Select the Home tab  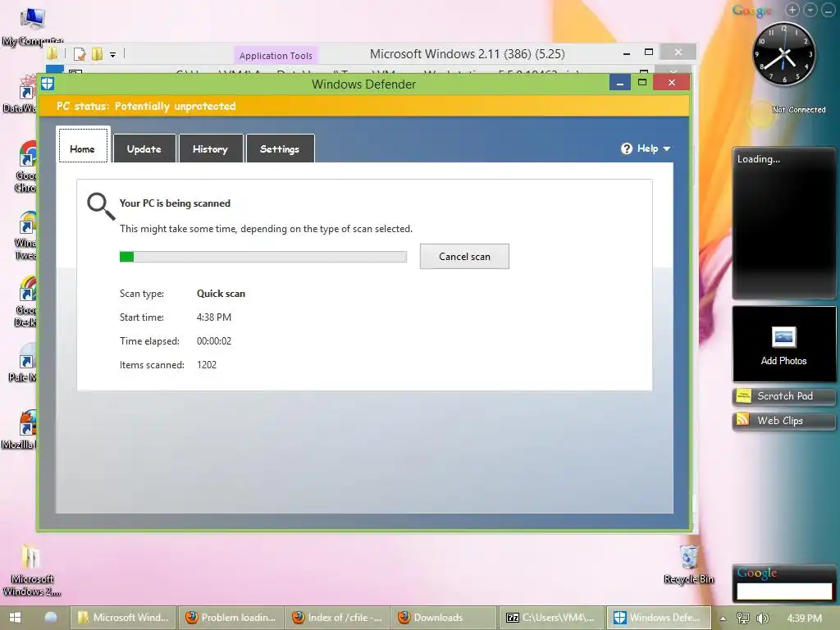pos(83,146)
